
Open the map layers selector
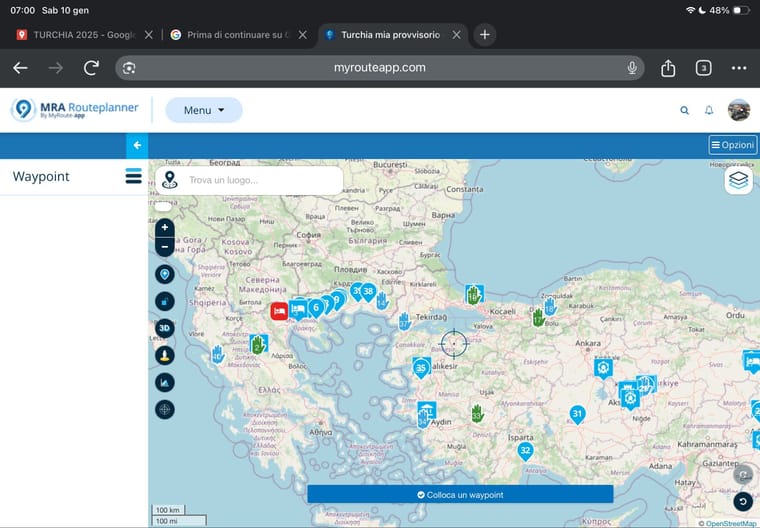click(738, 180)
